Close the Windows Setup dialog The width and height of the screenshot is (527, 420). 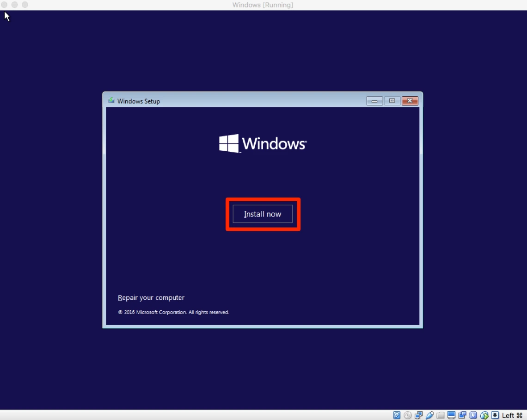(410, 101)
